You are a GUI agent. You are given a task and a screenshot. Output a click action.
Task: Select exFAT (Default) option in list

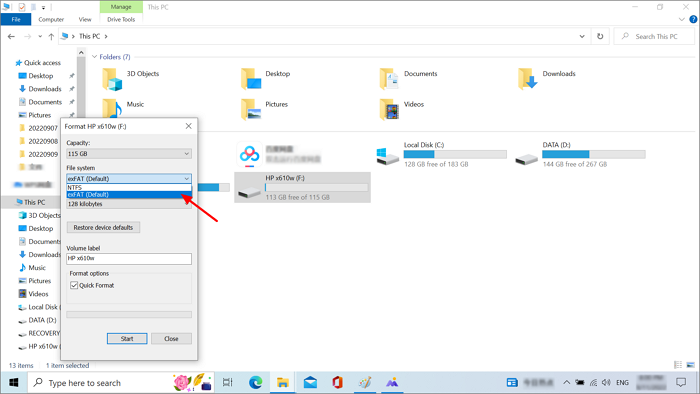click(129, 195)
